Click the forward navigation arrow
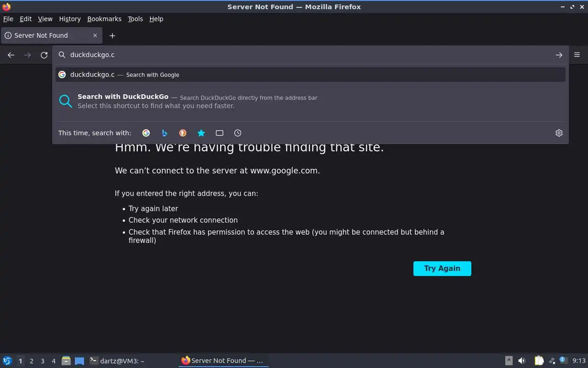 28,55
